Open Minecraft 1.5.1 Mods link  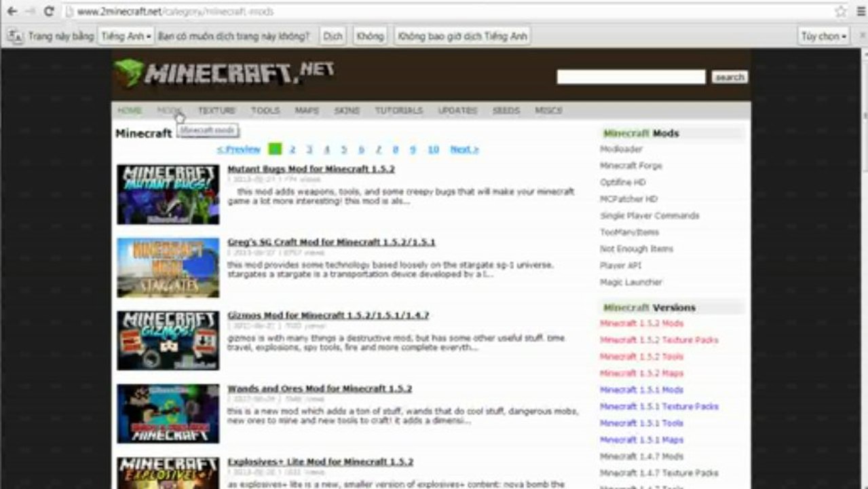pos(642,391)
